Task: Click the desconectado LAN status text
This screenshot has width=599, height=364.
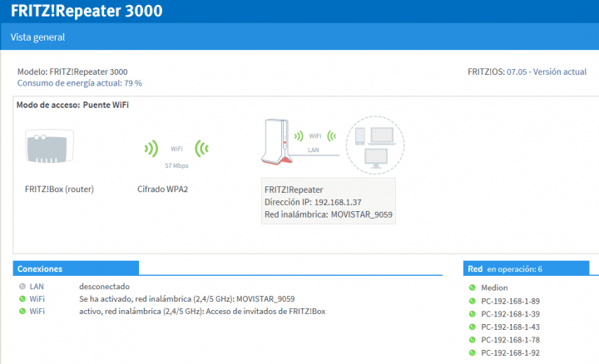Action: point(104,287)
